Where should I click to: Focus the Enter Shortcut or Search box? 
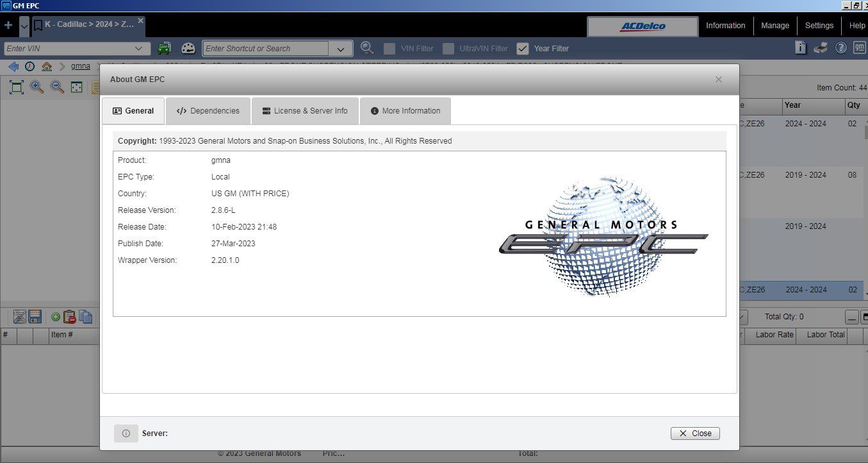266,48
